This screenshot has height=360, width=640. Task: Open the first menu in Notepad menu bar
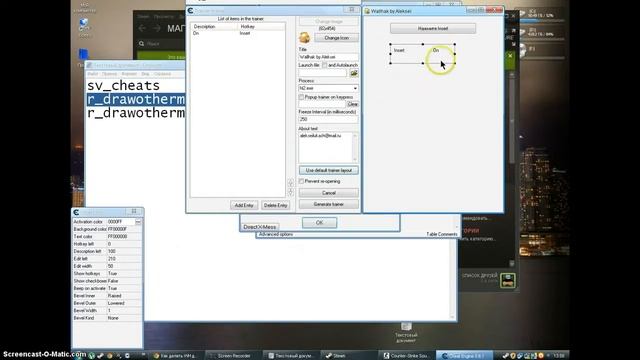click(x=93, y=74)
